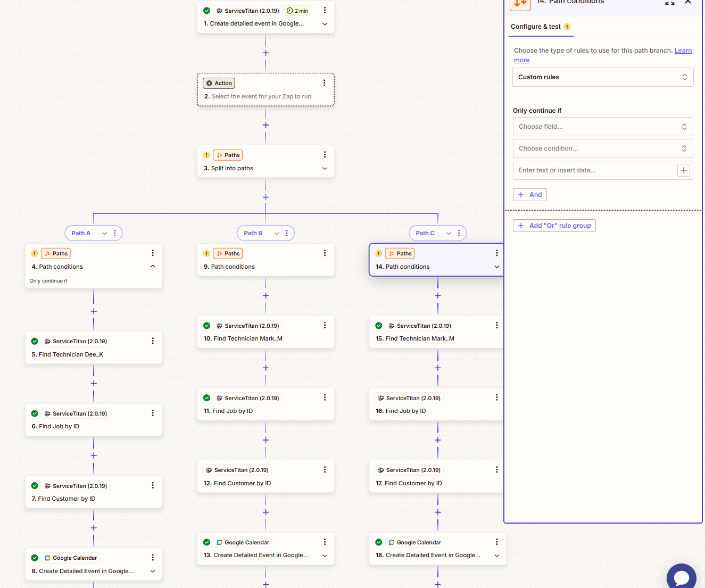Focus the Enter text or insert data field

click(595, 170)
